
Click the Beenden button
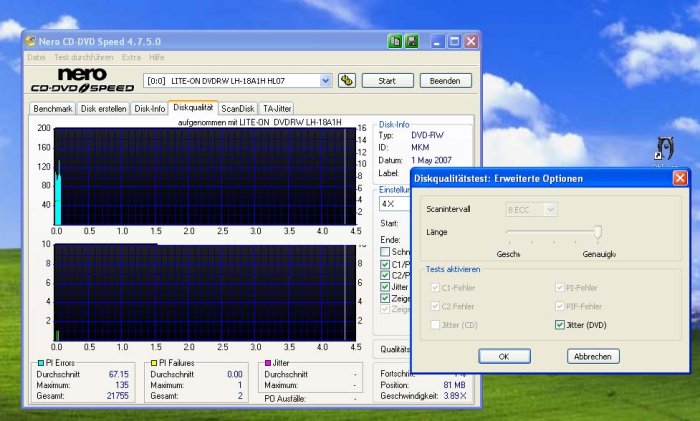click(445, 80)
